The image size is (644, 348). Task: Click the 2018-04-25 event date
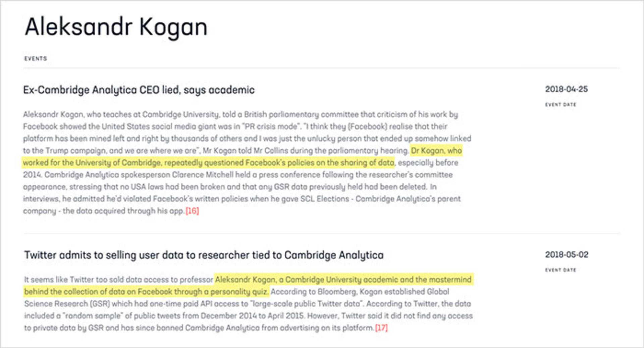click(x=566, y=89)
